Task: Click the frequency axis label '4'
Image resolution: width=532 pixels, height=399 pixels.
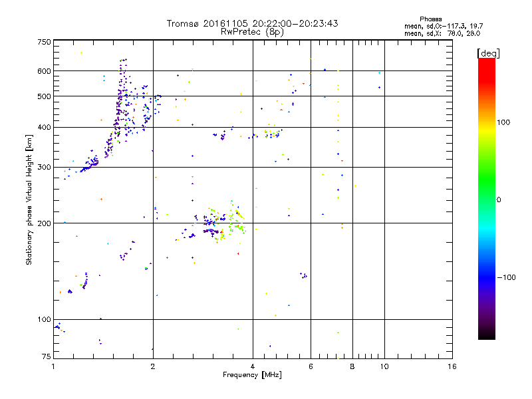Action: coord(253,366)
